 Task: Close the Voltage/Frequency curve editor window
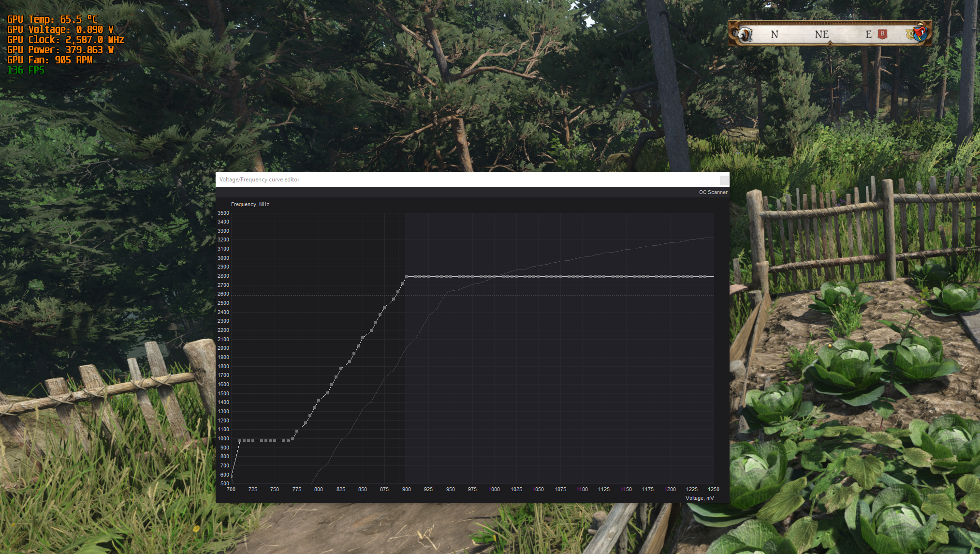coord(724,180)
